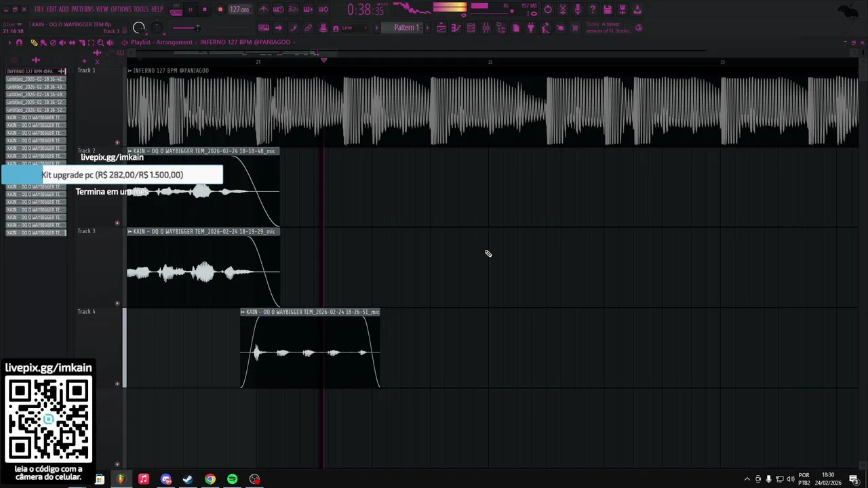Toggle loop recording icon
Screen dimensions: 868x488
click(323, 9)
